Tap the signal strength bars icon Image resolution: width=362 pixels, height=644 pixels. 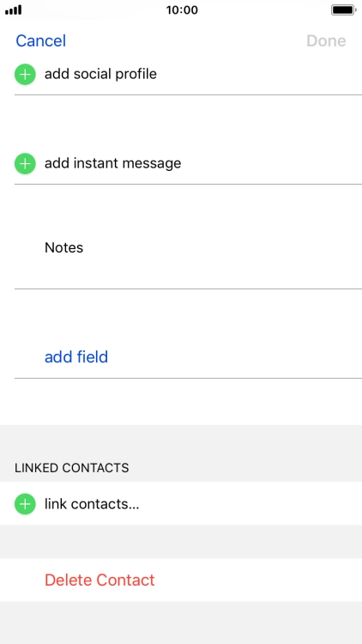[x=14, y=9]
